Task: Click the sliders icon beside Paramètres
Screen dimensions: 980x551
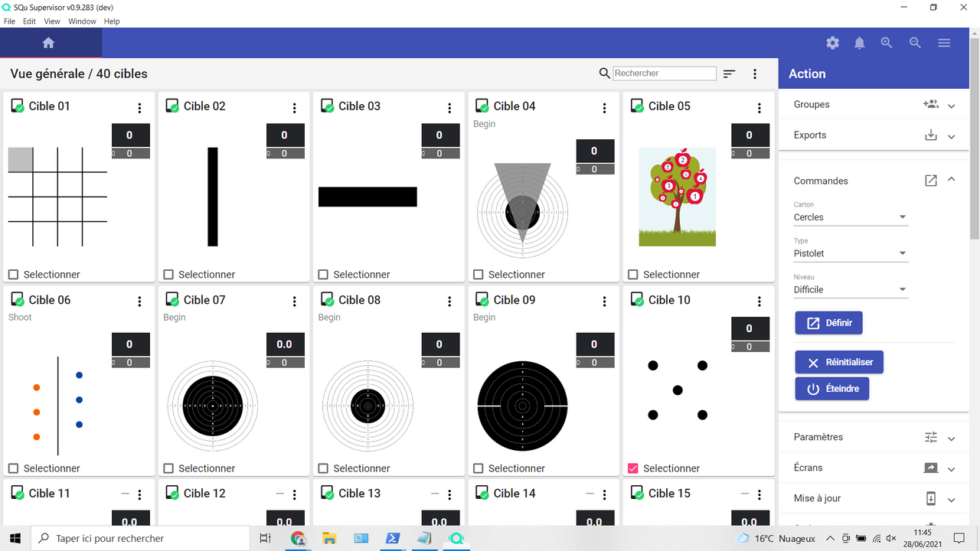Action: click(x=931, y=436)
